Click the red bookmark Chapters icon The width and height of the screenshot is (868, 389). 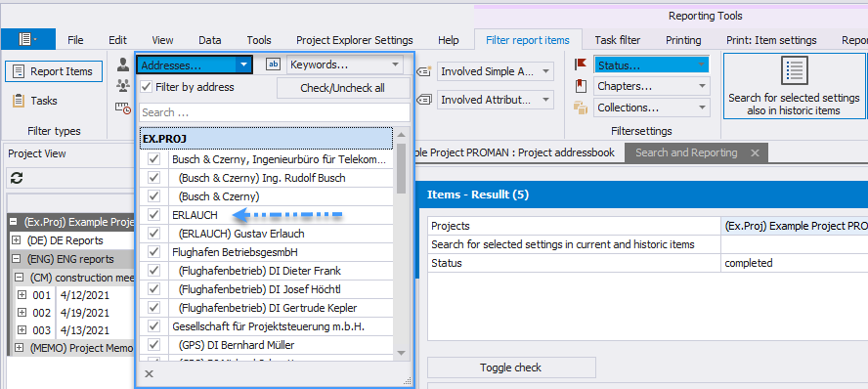click(581, 86)
